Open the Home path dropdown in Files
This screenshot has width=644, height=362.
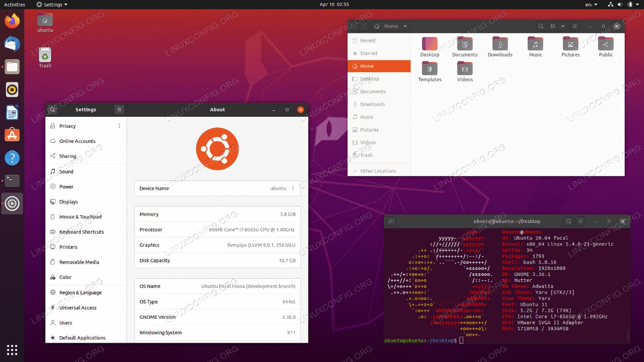point(391,26)
